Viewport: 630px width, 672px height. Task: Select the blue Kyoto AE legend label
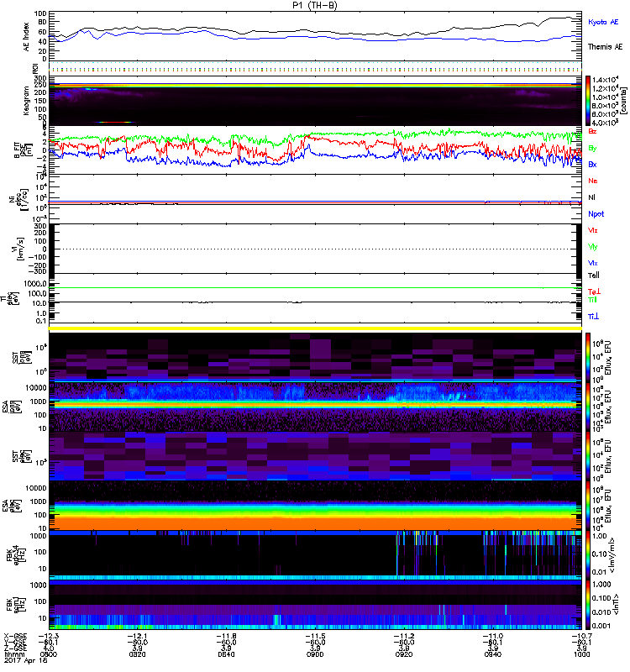pyautogui.click(x=603, y=22)
